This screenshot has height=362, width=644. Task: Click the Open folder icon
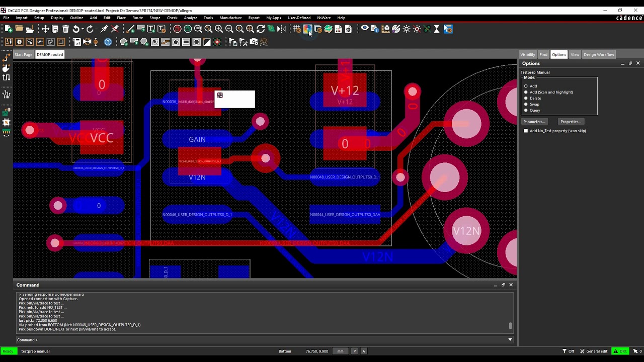19,29
